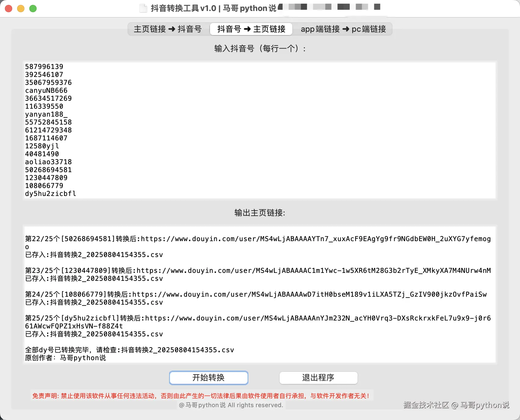The width and height of the screenshot is (520, 420).
Task: Click the 输出主页链接 output label
Action: pyautogui.click(x=259, y=213)
